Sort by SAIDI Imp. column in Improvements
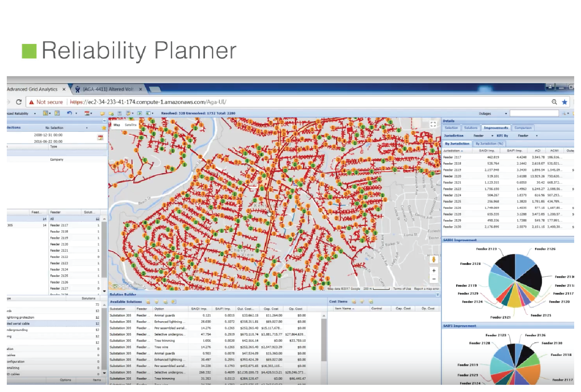The height and width of the screenshot is (392, 581). (486, 151)
